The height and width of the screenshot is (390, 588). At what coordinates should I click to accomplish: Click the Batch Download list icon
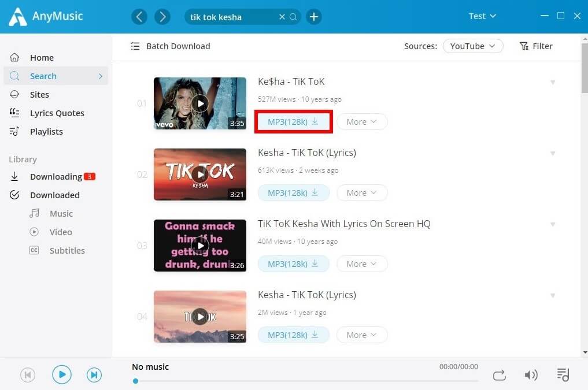tap(135, 46)
